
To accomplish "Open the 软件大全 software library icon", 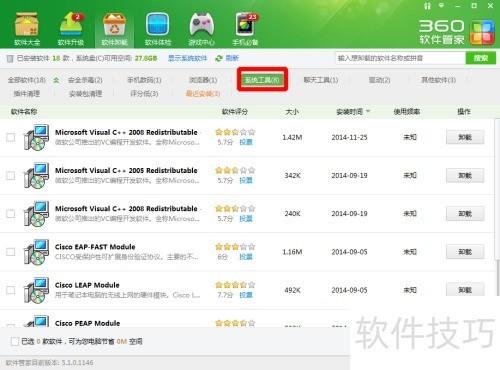I will 27,29.
